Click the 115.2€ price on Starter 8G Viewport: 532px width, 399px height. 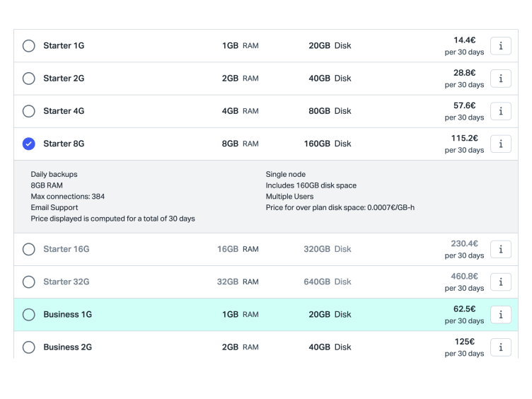point(464,138)
